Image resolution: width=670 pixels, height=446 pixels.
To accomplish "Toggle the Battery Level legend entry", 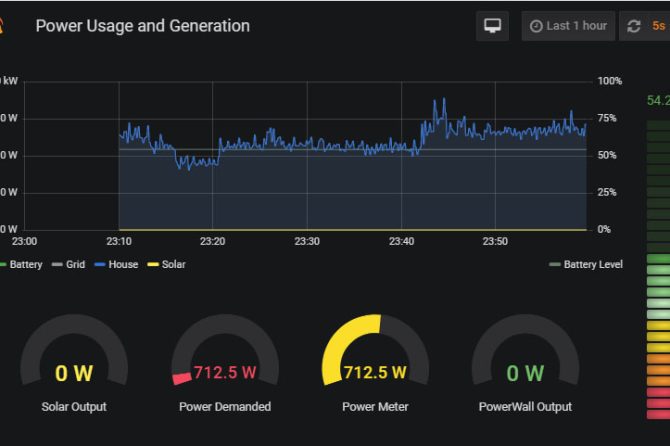I will click(x=593, y=265).
